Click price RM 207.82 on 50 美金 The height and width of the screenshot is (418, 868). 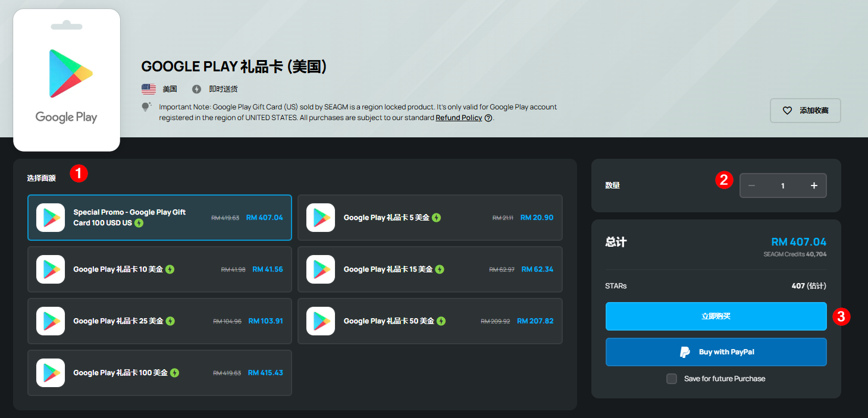tap(535, 321)
